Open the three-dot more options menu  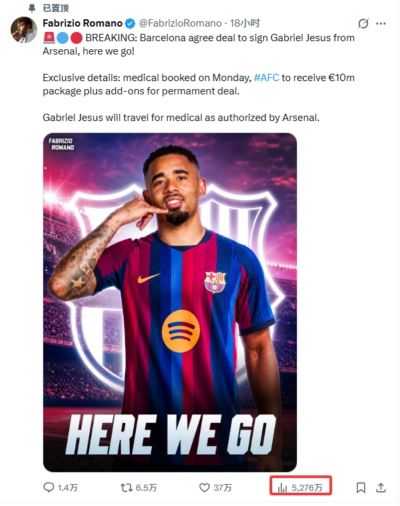point(381,24)
